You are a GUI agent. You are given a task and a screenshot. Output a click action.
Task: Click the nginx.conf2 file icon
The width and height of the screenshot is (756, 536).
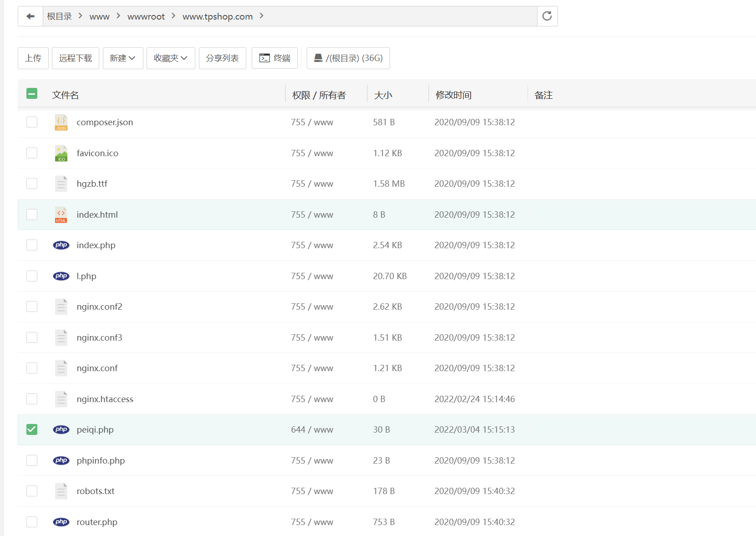click(x=61, y=307)
